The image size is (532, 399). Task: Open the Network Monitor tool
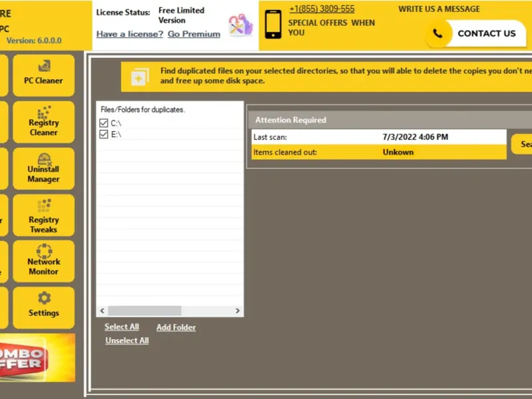pos(43,261)
